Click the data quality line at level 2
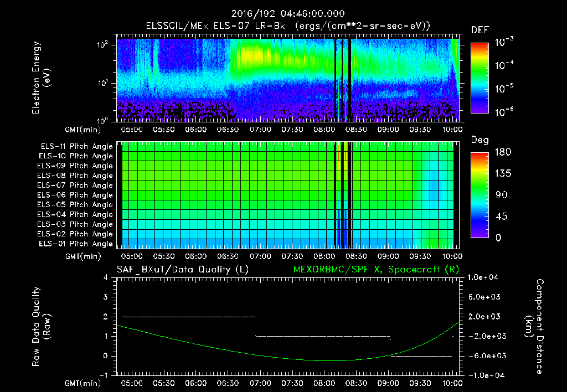567x392 pixels. pos(189,317)
